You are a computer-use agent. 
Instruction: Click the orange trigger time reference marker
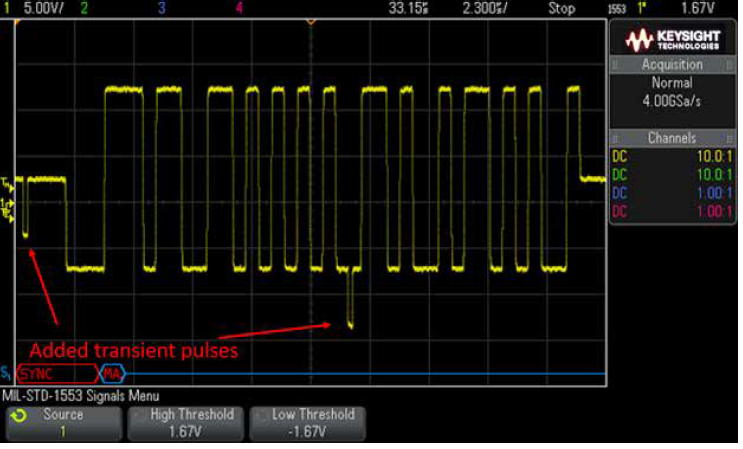tap(311, 22)
